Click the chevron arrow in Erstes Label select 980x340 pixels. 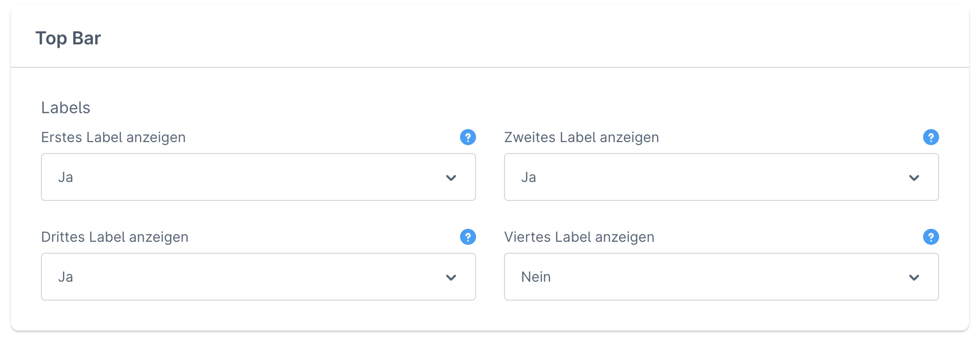[451, 178]
